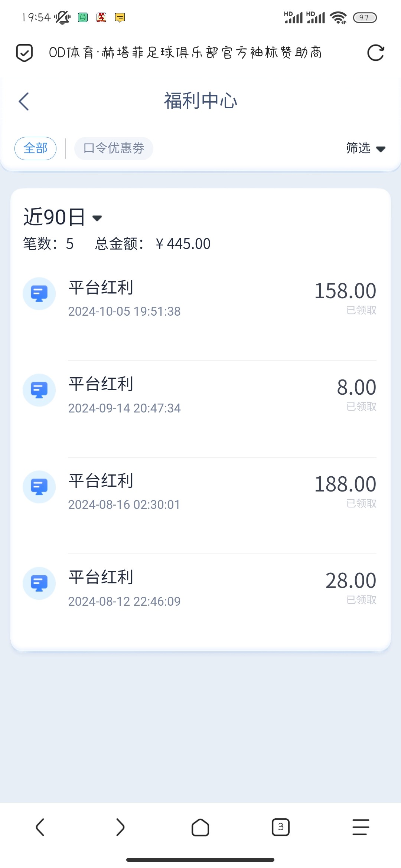The image size is (401, 868).
Task: Tap the 158.00 bonus record icon
Action: coord(39,294)
